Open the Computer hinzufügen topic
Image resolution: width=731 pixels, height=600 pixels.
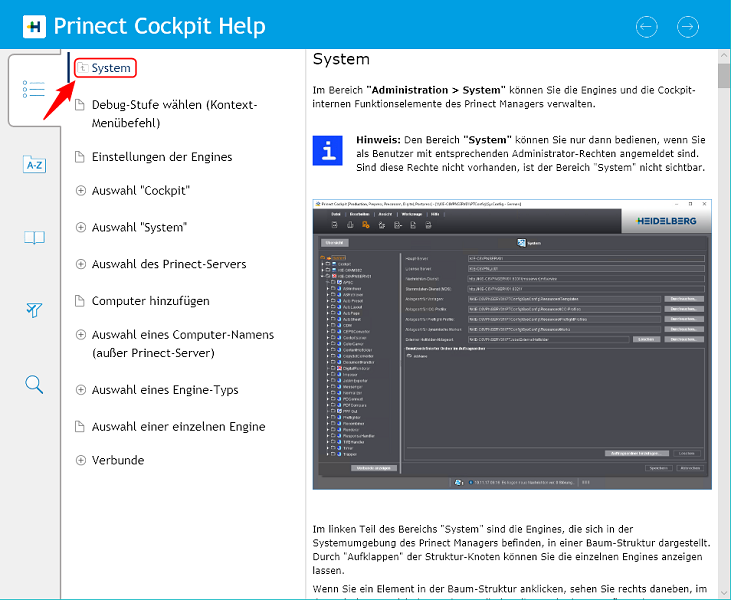[150, 301]
